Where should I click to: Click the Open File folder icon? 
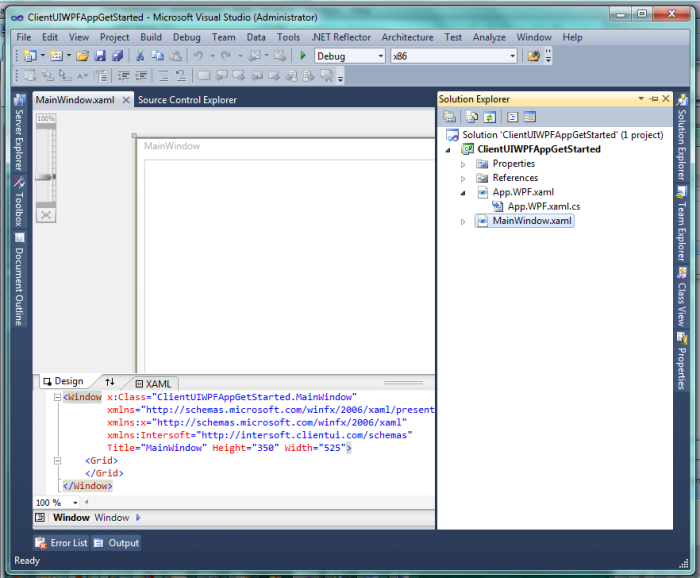pos(82,56)
